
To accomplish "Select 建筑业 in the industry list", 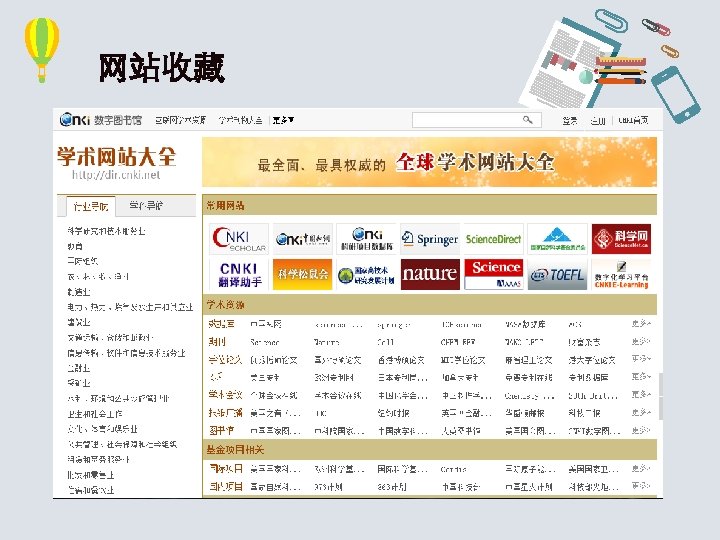I will pyautogui.click(x=79, y=322).
